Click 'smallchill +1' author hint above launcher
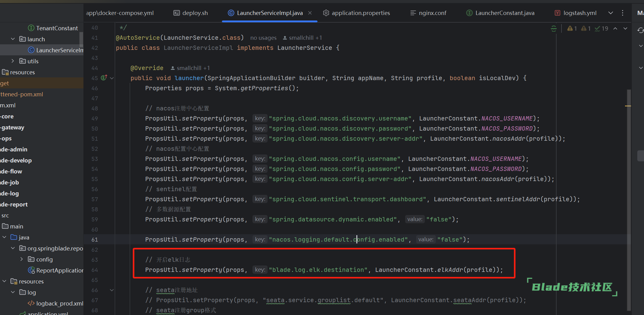The image size is (644, 315). pos(190,68)
